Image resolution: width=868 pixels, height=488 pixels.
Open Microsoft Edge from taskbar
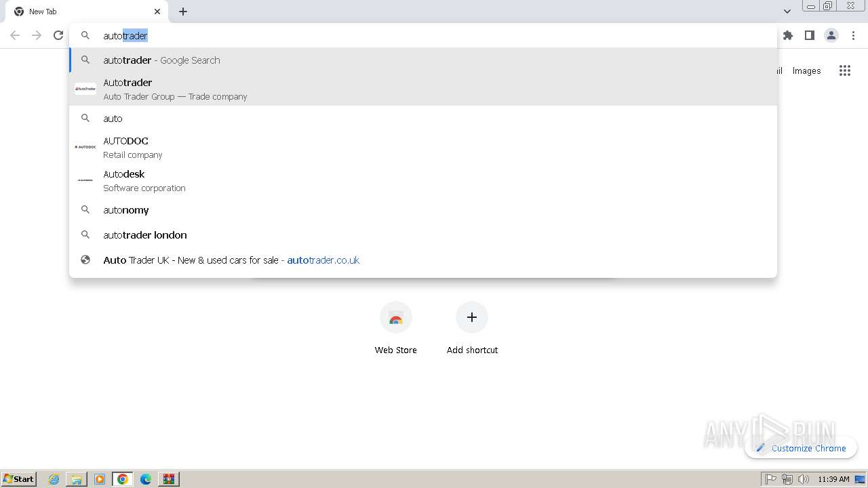(146, 479)
